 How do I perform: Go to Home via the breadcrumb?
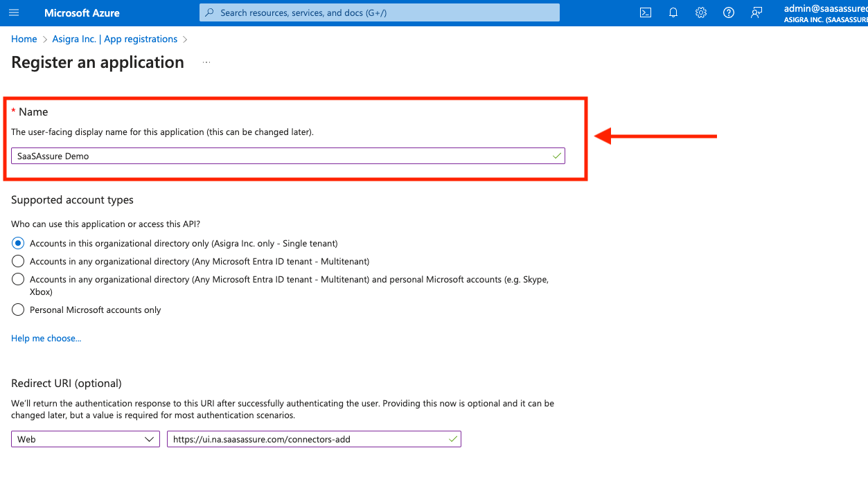[x=24, y=39]
